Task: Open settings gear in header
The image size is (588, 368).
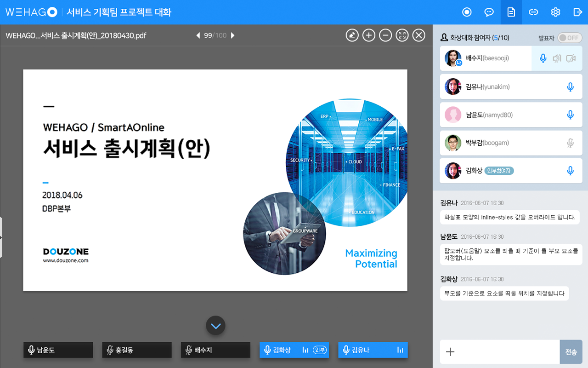Action: 555,12
